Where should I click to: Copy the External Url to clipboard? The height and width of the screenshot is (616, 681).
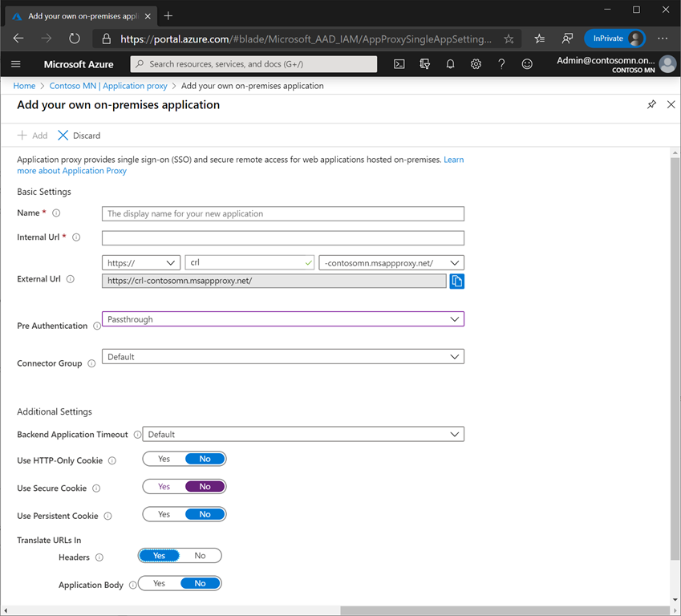(x=456, y=281)
